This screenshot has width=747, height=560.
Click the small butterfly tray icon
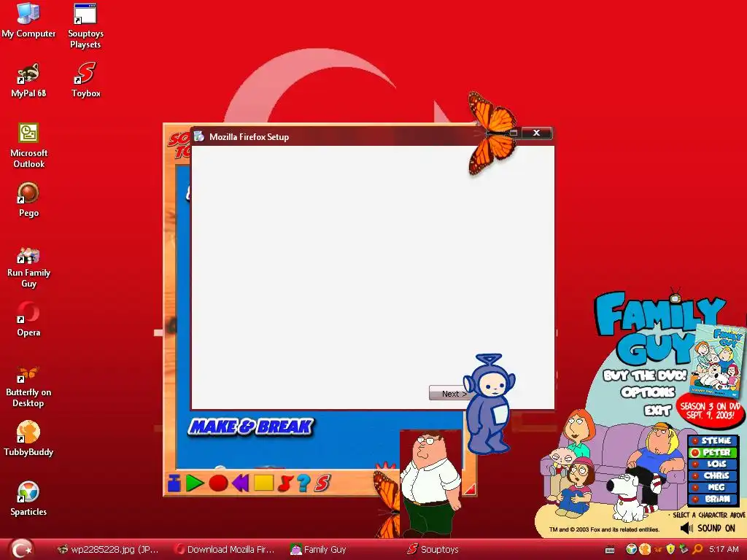pos(658,550)
